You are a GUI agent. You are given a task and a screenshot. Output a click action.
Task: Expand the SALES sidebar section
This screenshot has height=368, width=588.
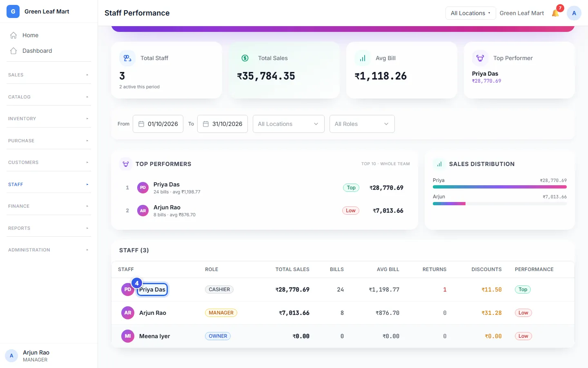tap(49, 75)
